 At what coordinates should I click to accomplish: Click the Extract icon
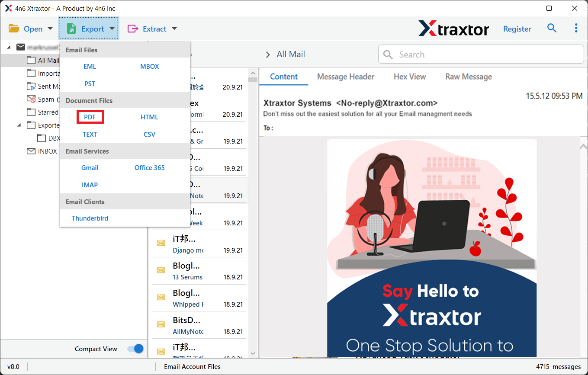tap(134, 28)
